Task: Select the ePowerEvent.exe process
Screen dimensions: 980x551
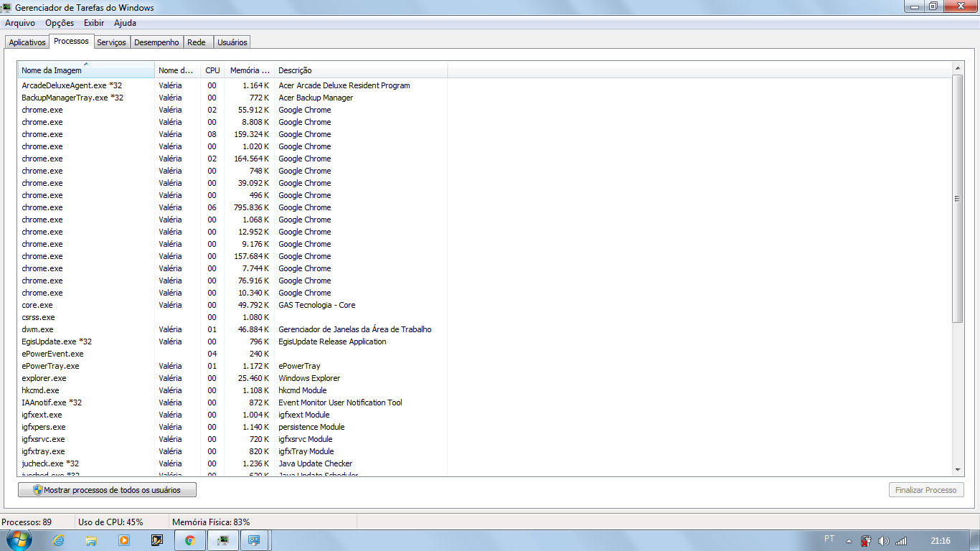Action: pyautogui.click(x=233, y=354)
